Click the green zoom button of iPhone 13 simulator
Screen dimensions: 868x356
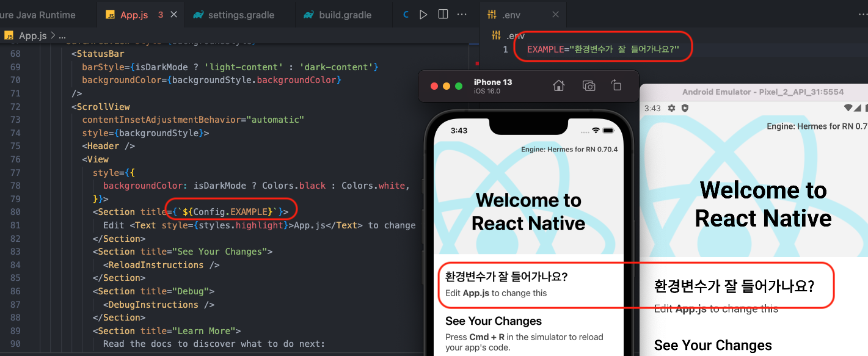point(459,86)
